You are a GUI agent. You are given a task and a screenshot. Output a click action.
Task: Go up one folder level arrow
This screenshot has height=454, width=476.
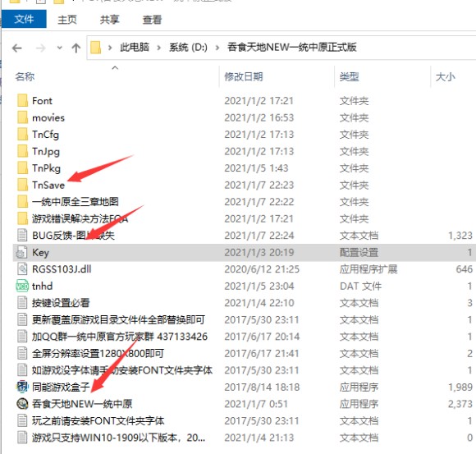click(x=76, y=48)
